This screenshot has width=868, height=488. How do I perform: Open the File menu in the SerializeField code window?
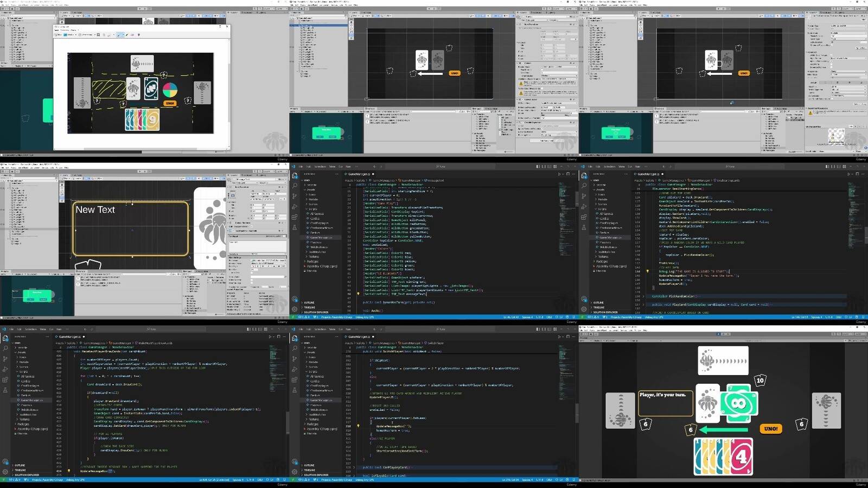pos(301,167)
